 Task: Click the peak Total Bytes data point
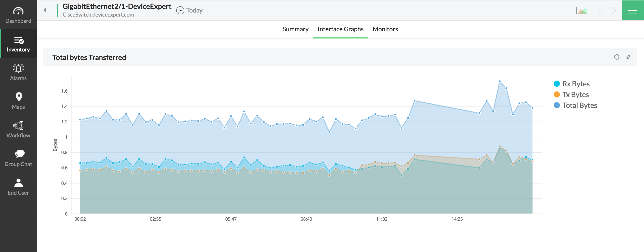pos(500,81)
